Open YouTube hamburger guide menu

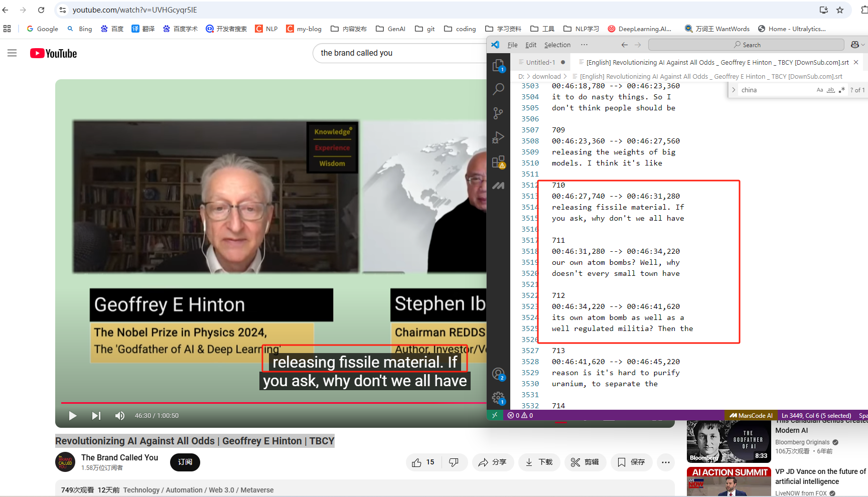pyautogui.click(x=12, y=53)
